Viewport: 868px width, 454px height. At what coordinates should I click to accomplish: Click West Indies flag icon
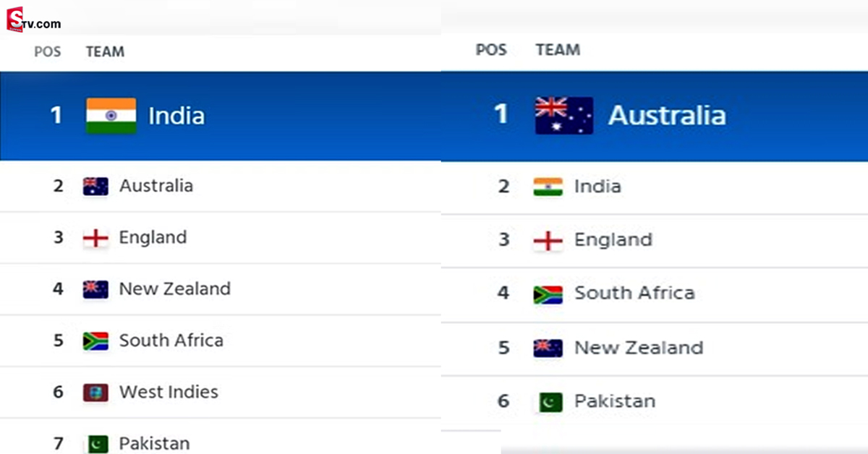95,393
